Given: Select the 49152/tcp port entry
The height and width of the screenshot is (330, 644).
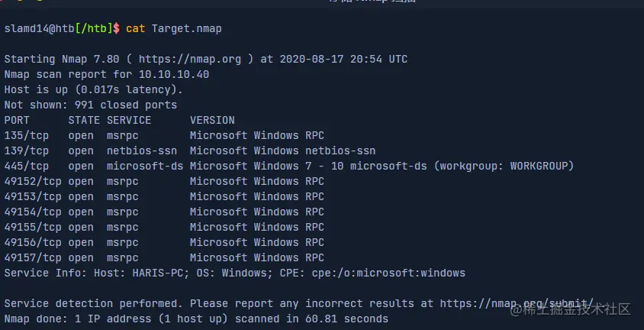Looking at the screenshot, I should pyautogui.click(x=32, y=181).
